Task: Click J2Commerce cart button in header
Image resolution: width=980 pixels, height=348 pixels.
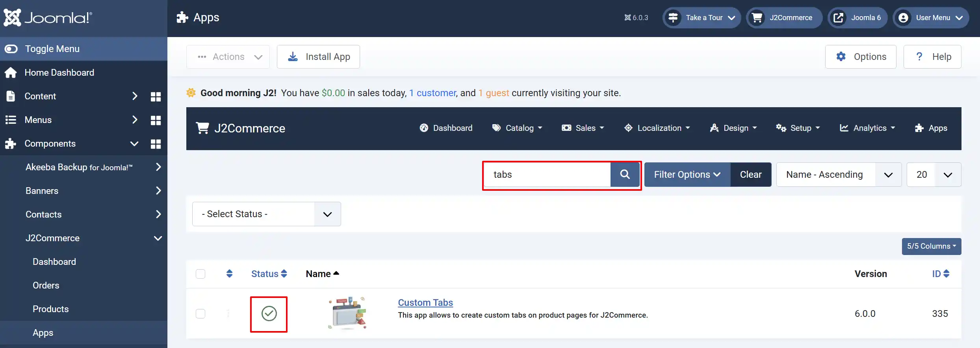Action: [784, 18]
